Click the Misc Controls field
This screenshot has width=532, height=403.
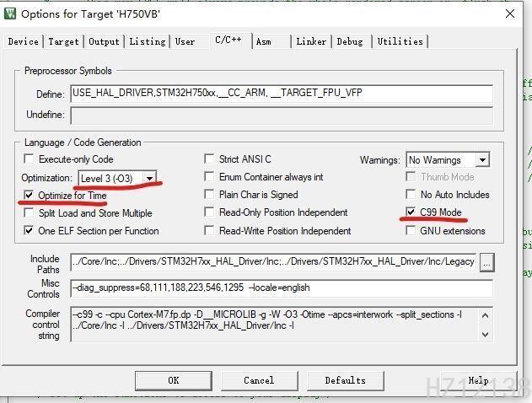(282, 288)
